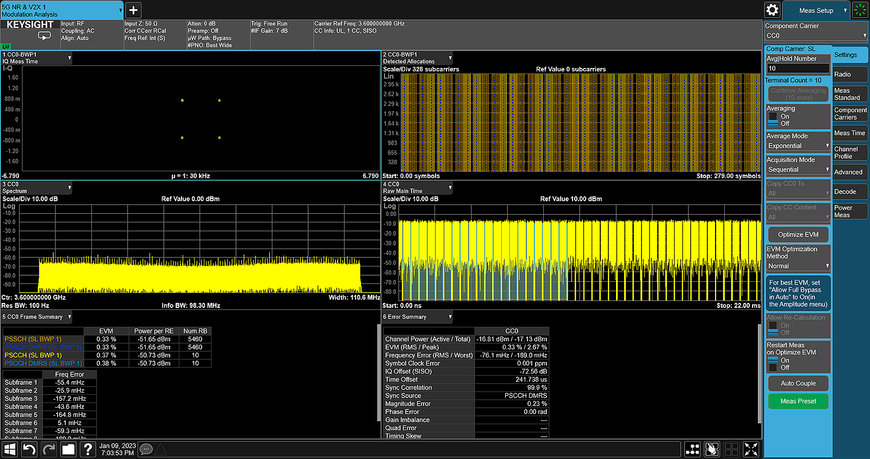Select the Radio tab

[849, 74]
